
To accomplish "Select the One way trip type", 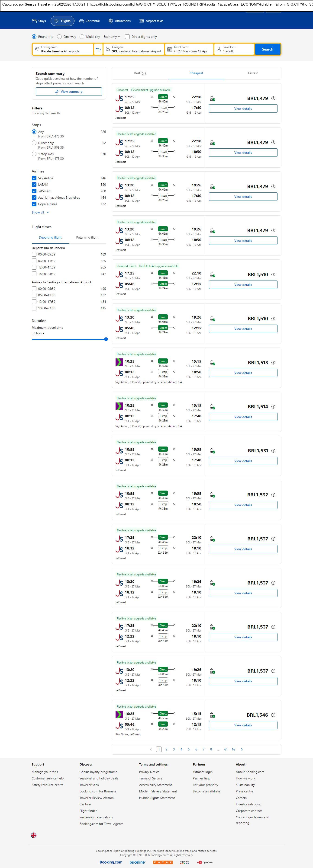I will [x=59, y=37].
